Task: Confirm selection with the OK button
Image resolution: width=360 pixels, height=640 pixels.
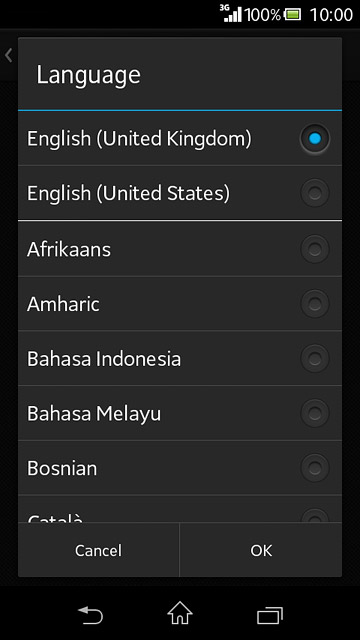Action: tap(261, 550)
